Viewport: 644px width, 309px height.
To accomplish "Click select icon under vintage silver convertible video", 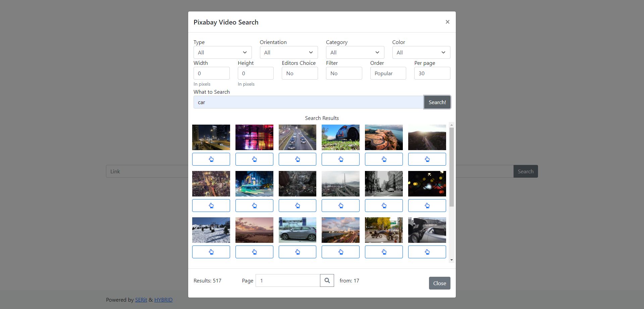I will pos(427,252).
